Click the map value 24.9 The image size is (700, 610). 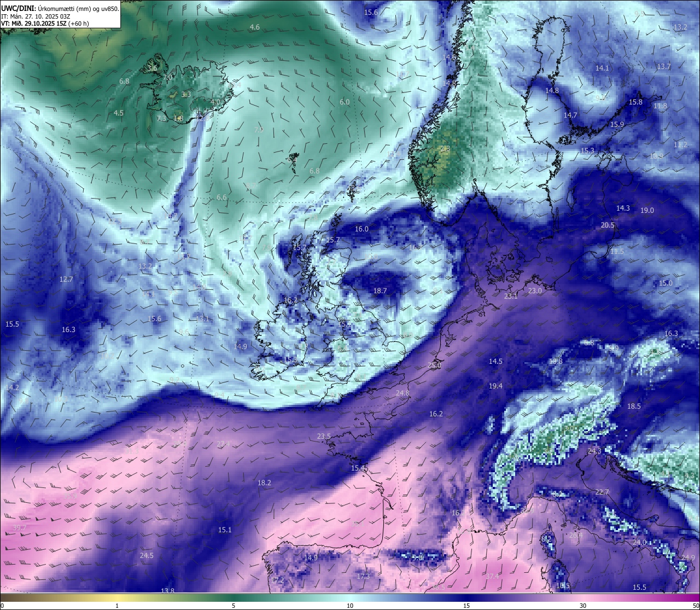coord(688,557)
